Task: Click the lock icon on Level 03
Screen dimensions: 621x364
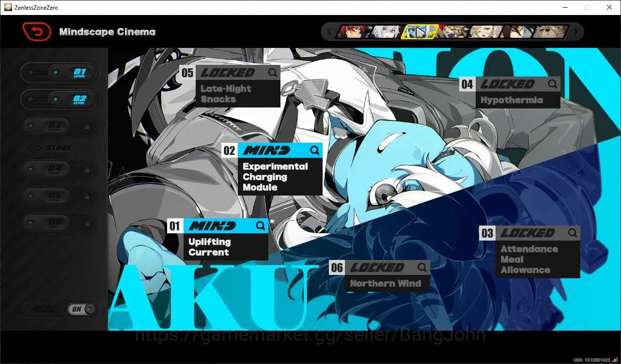Action: tap(87, 126)
